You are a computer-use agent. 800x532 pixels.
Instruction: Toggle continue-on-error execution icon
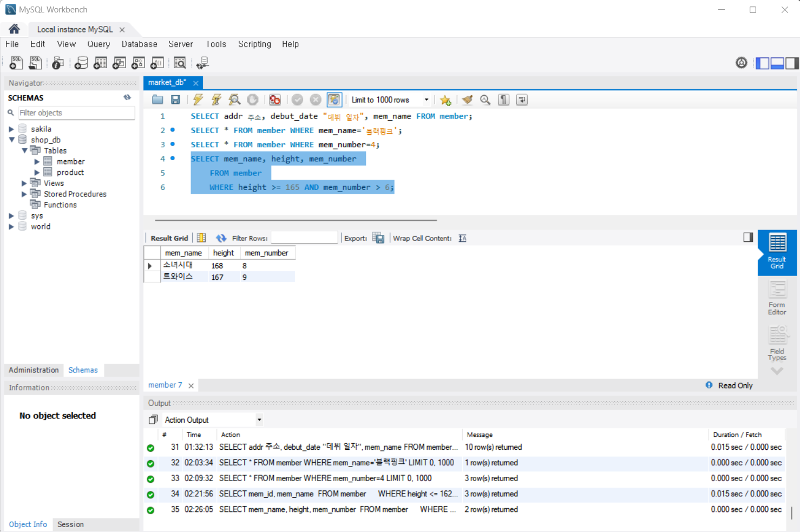275,100
